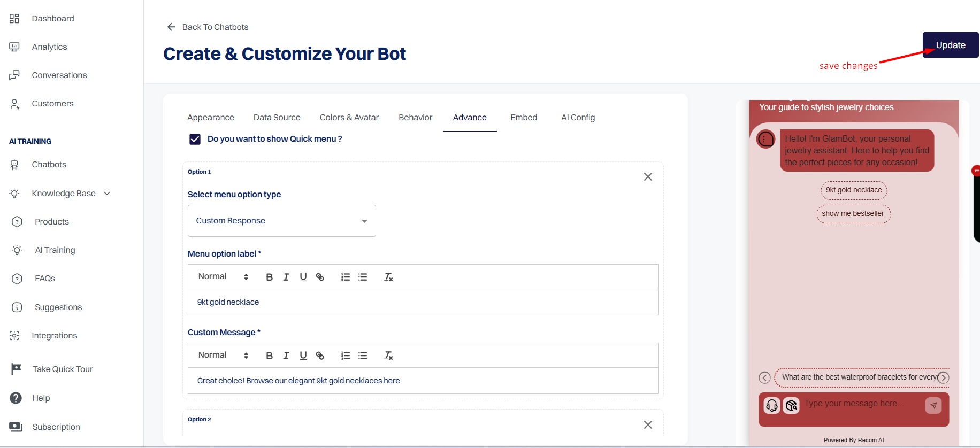Click the Products cube icon
980x448 pixels.
(17, 222)
